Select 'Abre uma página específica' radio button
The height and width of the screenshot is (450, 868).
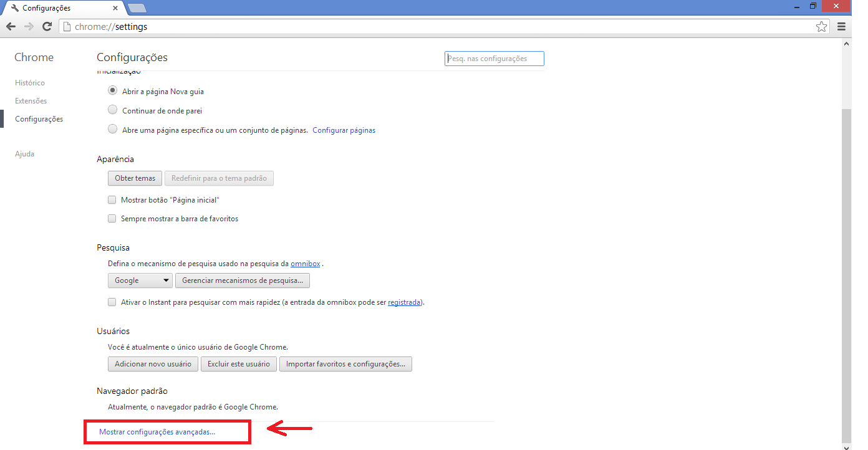point(112,129)
